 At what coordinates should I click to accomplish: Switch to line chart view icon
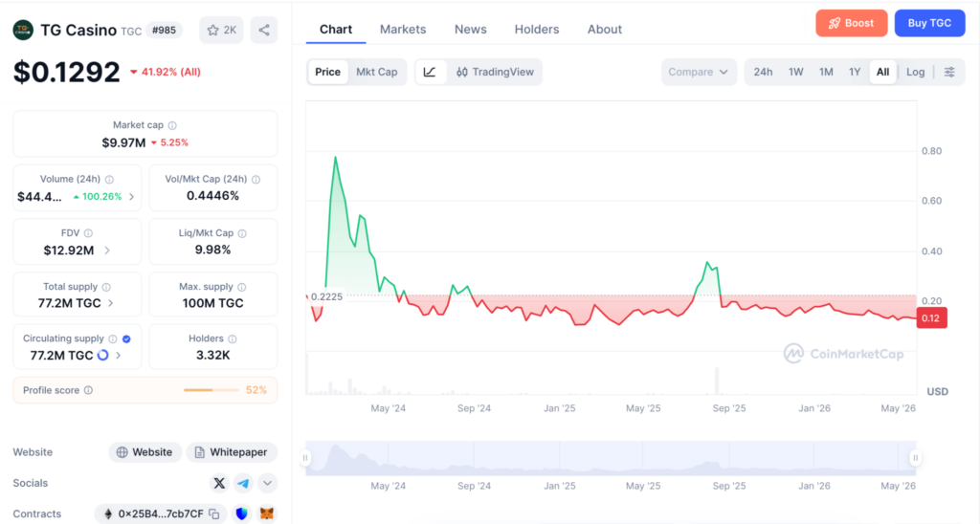[430, 72]
